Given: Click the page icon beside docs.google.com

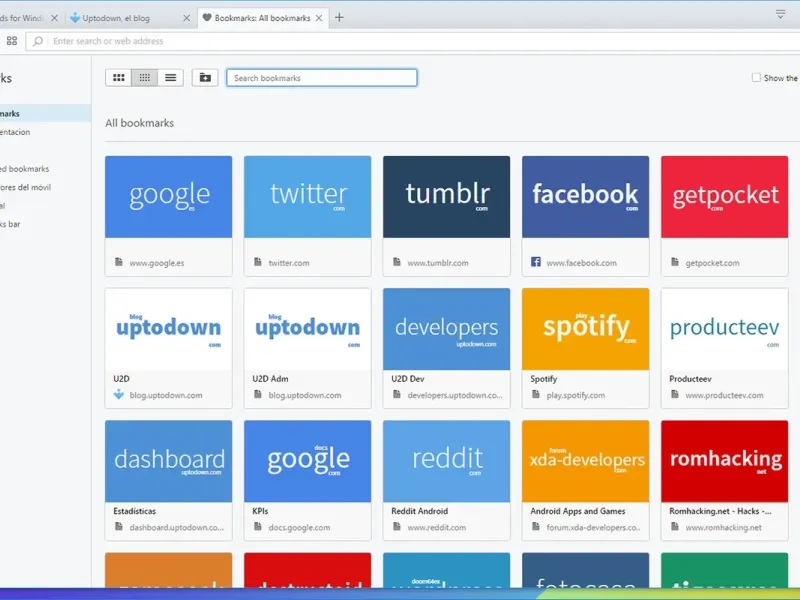Looking at the screenshot, I should click(x=258, y=526).
